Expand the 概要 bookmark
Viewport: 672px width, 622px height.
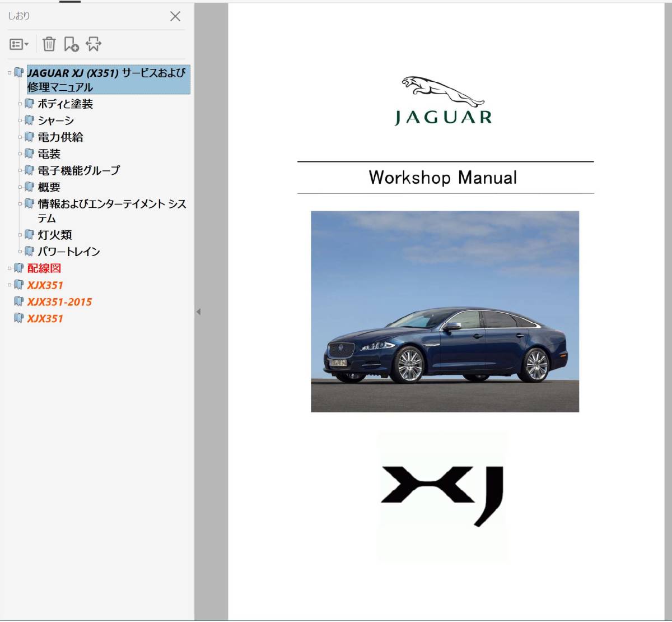coord(20,187)
